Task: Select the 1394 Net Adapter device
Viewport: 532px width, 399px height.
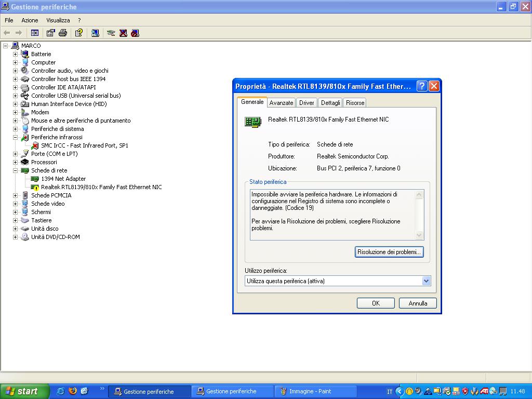Action: 63,179
